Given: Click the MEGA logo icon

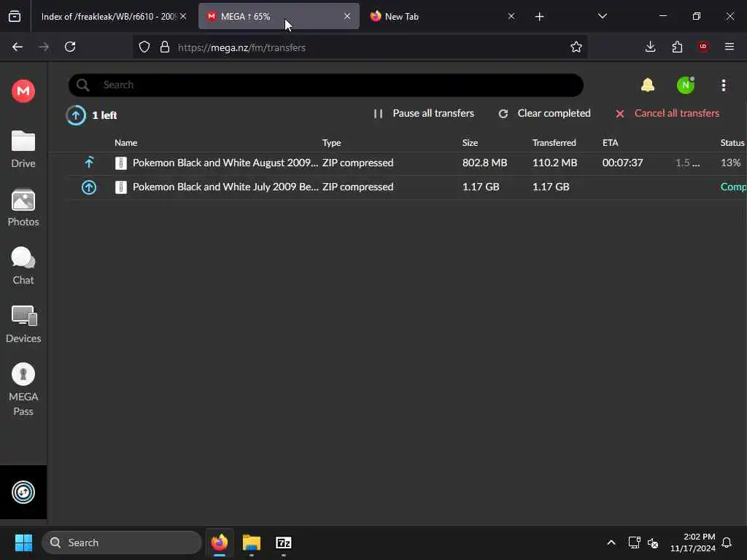Looking at the screenshot, I should pyautogui.click(x=23, y=91).
